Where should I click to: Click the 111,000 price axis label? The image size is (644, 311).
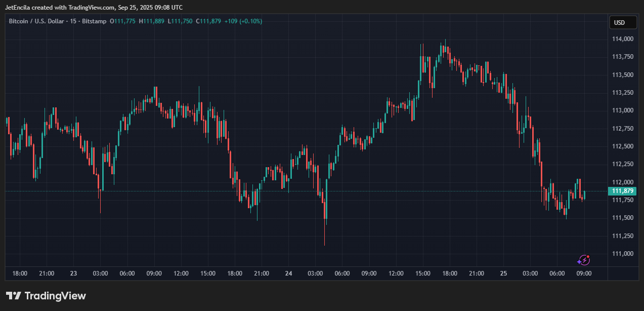[623, 254]
